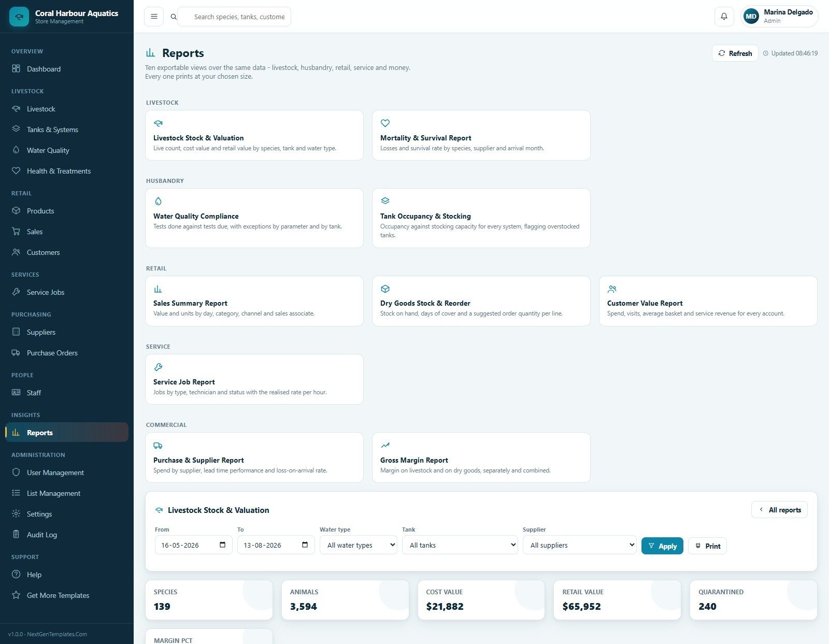Click the Gross Margin Report trend line icon
Image resolution: width=829 pixels, height=644 pixels.
(385, 445)
